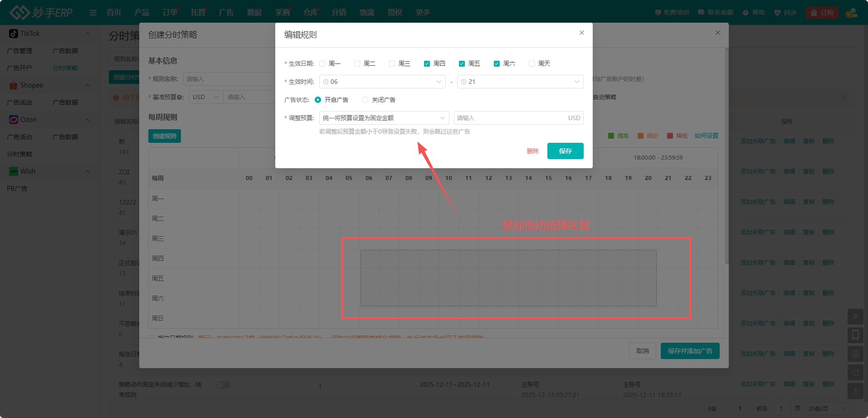
Task: Open the start time dropdown showing 06
Action: 382,82
